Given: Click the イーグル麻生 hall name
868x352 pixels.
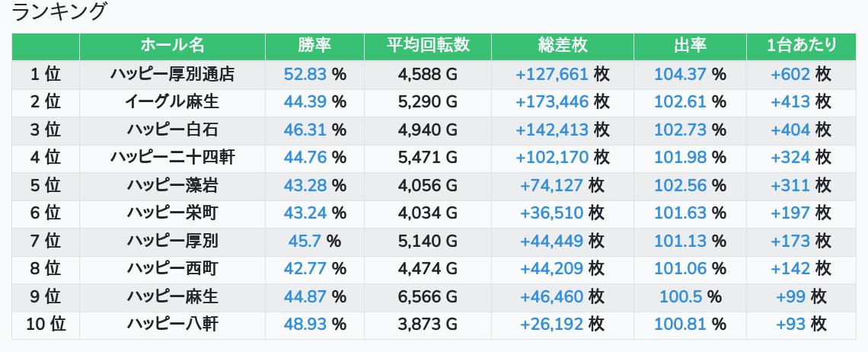Looking at the screenshot, I should 172,101.
